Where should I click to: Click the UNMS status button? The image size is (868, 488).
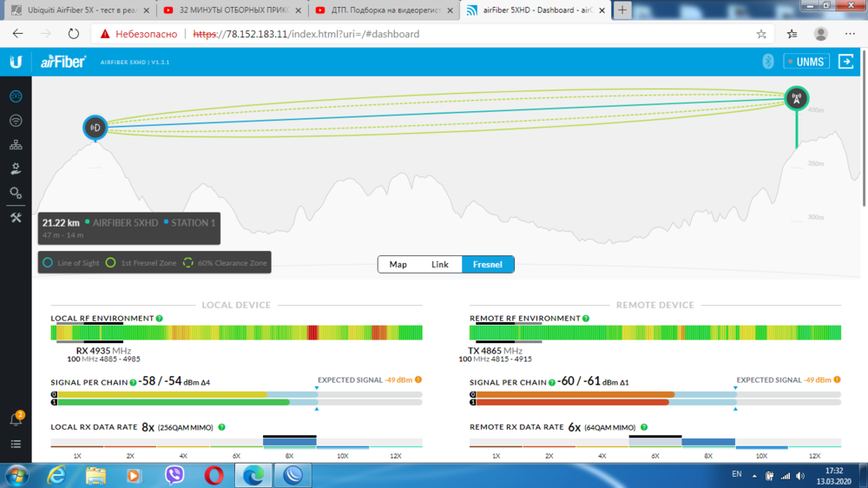click(806, 62)
